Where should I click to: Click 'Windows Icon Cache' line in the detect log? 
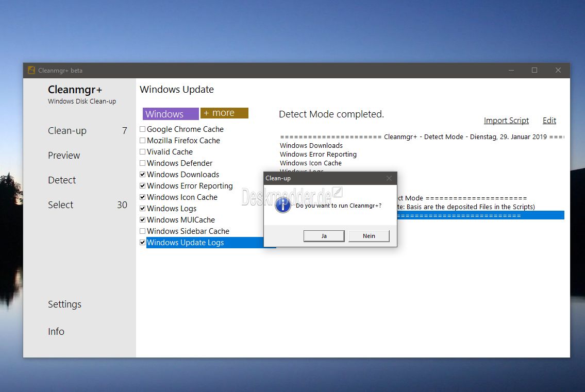311,163
